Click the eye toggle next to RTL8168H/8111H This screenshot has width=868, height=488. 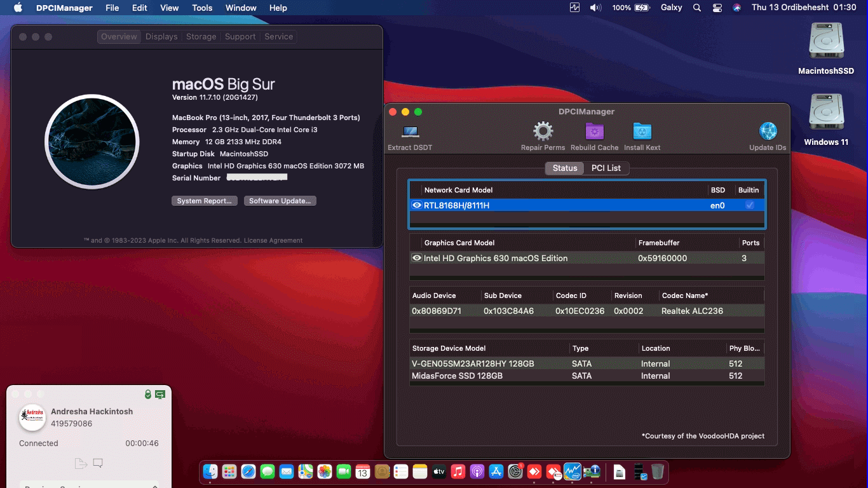416,205
